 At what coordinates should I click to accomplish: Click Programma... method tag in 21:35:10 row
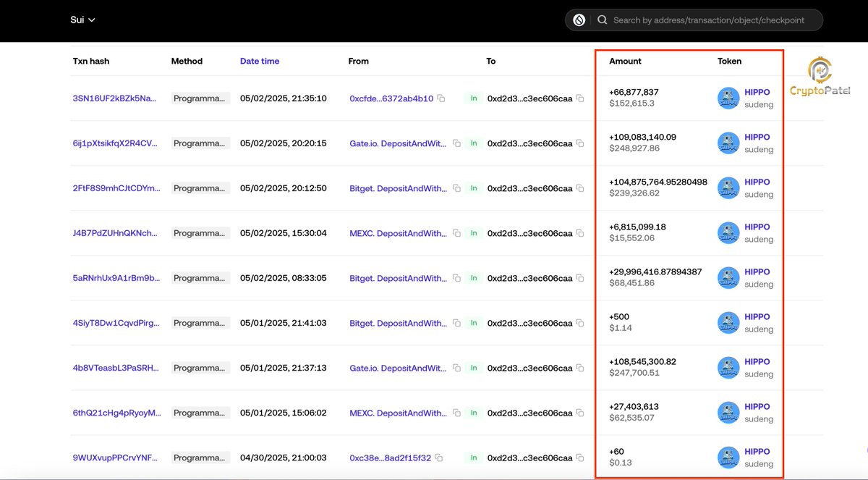click(200, 98)
